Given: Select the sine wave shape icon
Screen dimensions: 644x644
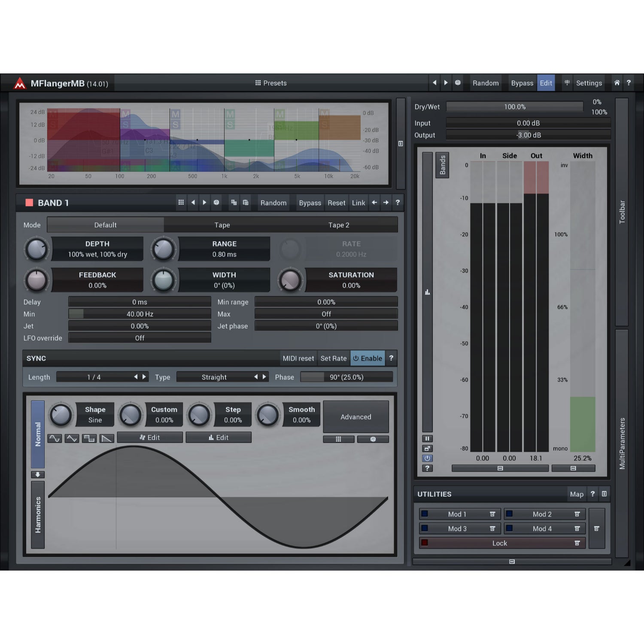Looking at the screenshot, I should coord(55,438).
